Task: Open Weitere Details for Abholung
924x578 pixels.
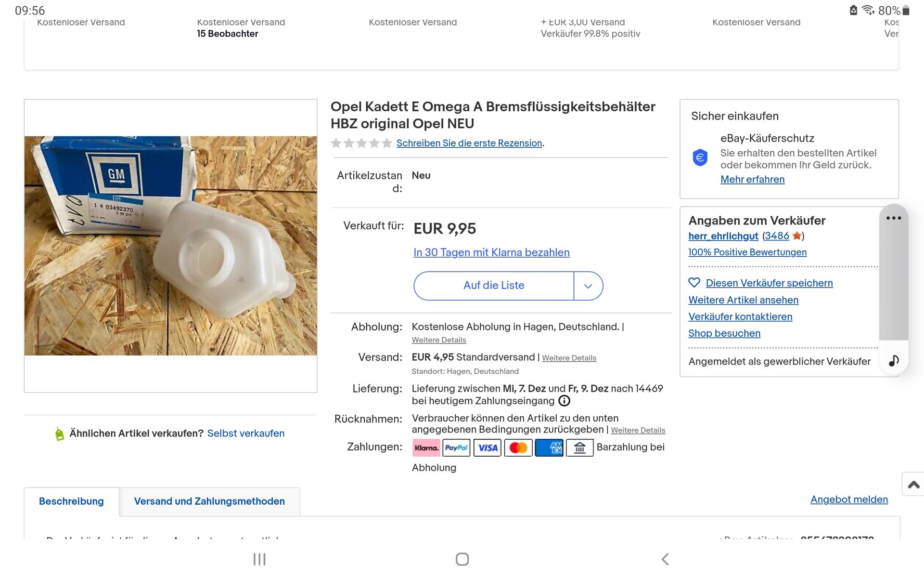Action: (x=439, y=340)
